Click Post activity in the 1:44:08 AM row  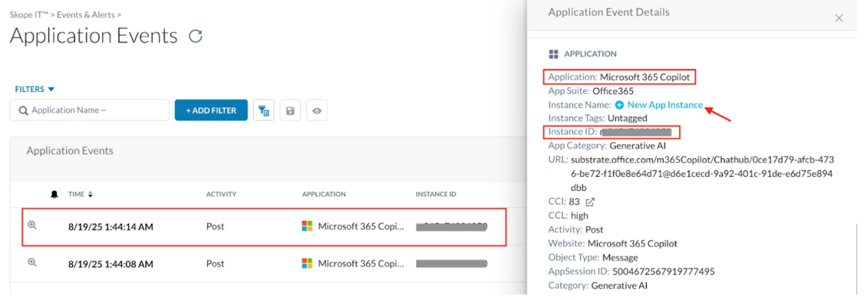(215, 264)
